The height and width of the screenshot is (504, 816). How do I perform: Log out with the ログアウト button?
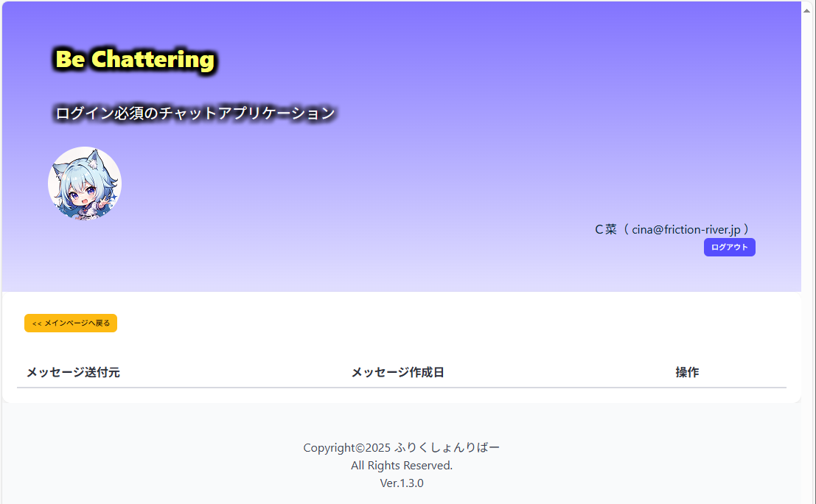click(x=729, y=247)
